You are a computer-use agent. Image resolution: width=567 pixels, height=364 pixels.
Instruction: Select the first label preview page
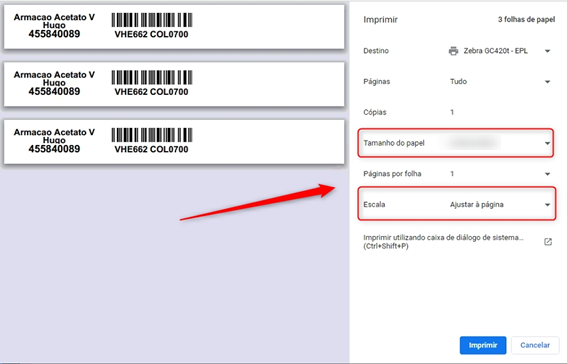click(174, 27)
